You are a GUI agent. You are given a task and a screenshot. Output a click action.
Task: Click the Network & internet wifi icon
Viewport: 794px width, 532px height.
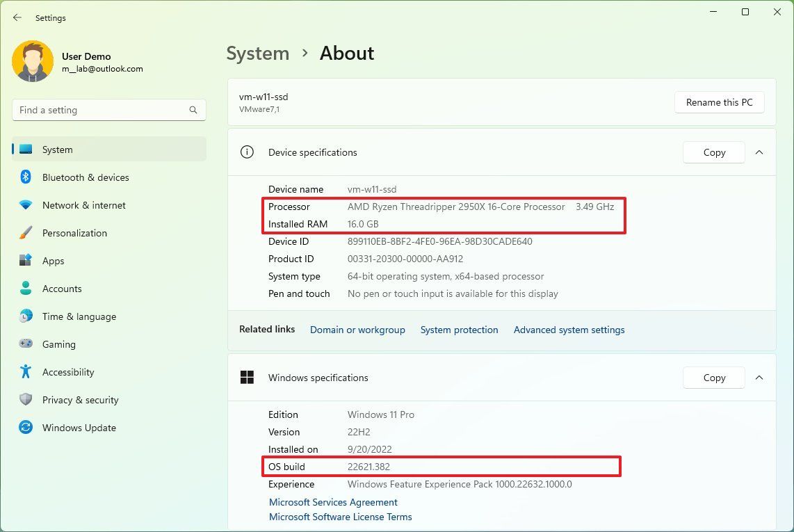[26, 205]
